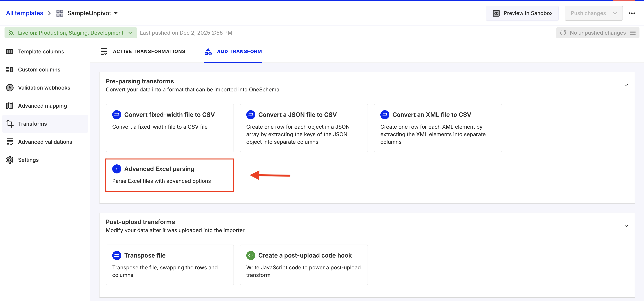Open the three-dot more options menu
The height and width of the screenshot is (301, 644).
pos(632,13)
